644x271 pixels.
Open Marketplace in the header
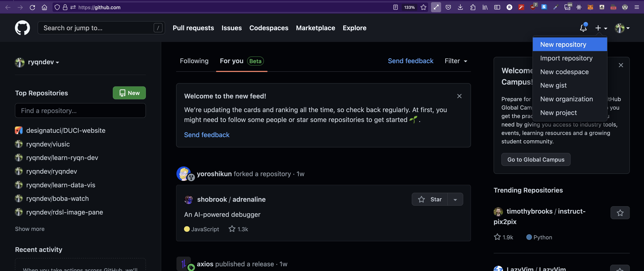pos(316,28)
